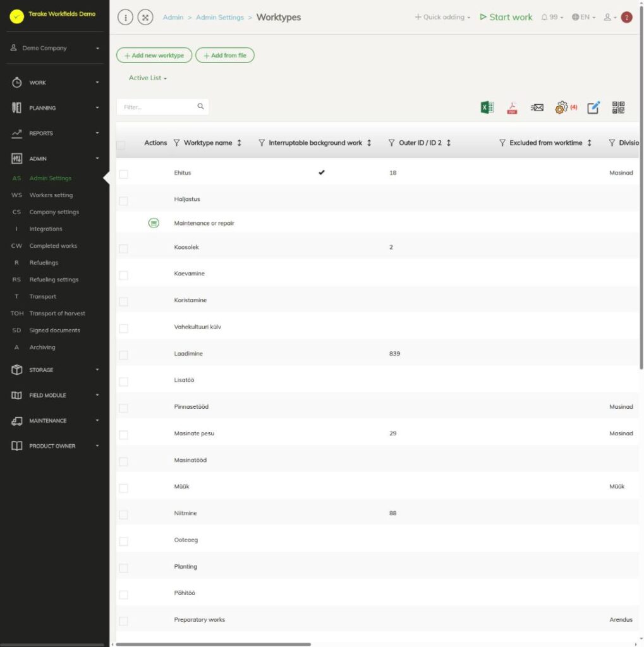This screenshot has height=647, width=644.
Task: Click Add new worktype button
Action: pos(154,56)
